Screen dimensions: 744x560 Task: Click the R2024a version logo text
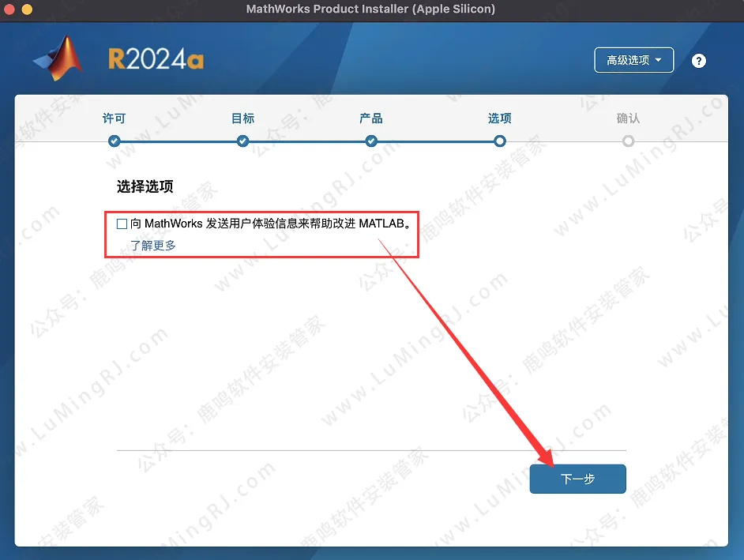(155, 58)
